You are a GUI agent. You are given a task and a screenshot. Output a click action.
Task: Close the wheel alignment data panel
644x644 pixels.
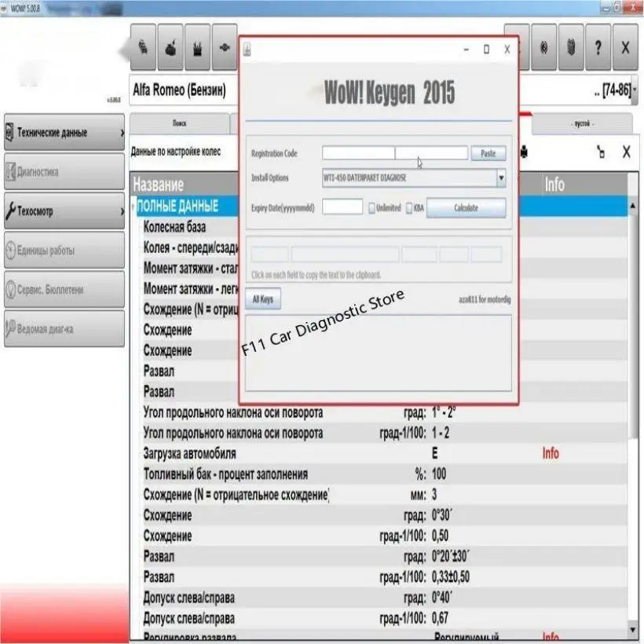coord(627,152)
